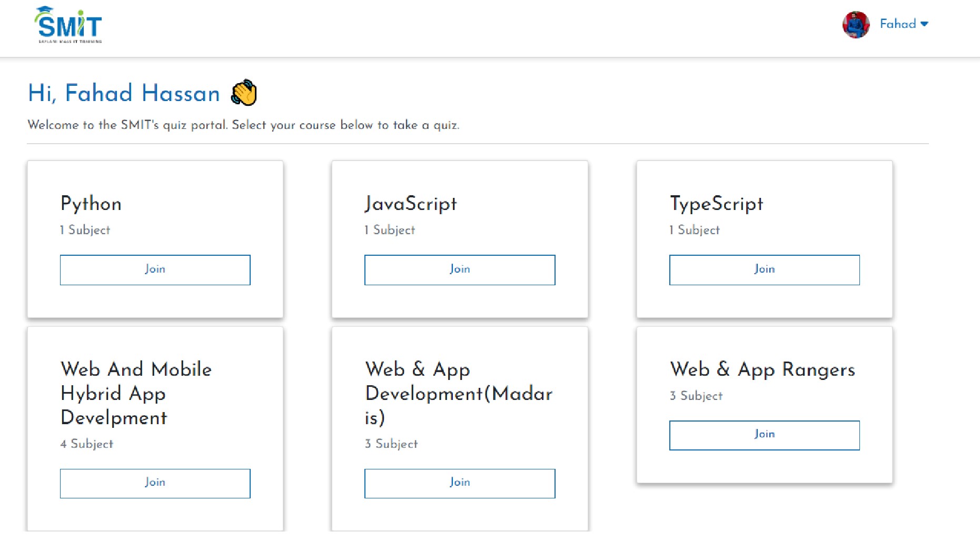Select the Python course title
This screenshot has height=541, width=980.
91,204
